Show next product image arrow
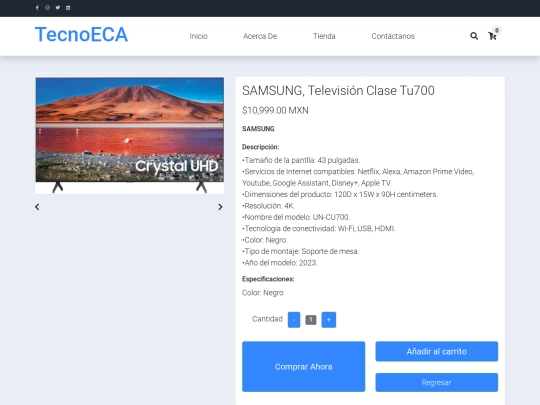This screenshot has width=540, height=405. click(220, 207)
